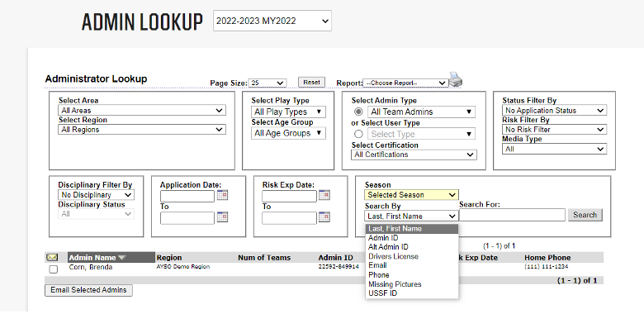
Task: Click the Risk Exp Date To field
Action: [289, 218]
